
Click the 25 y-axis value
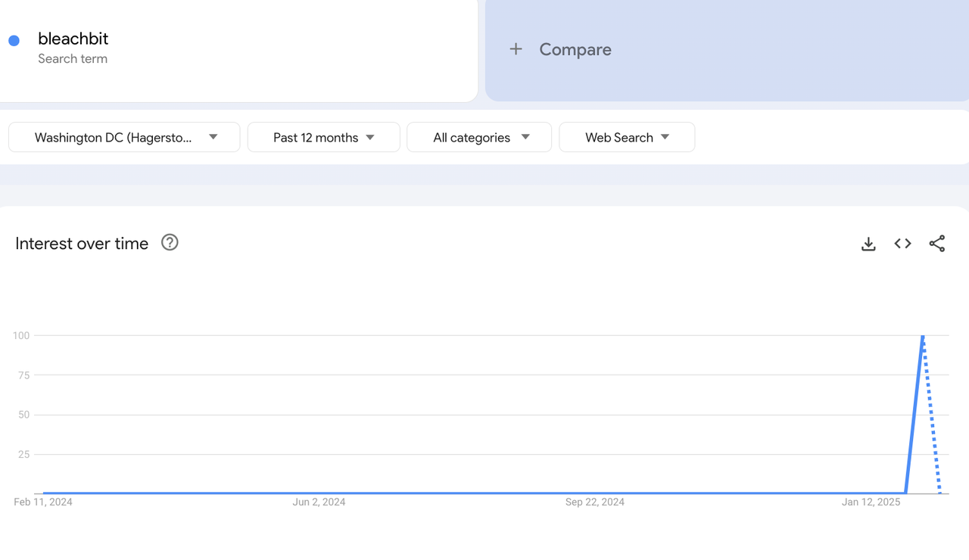pyautogui.click(x=23, y=454)
